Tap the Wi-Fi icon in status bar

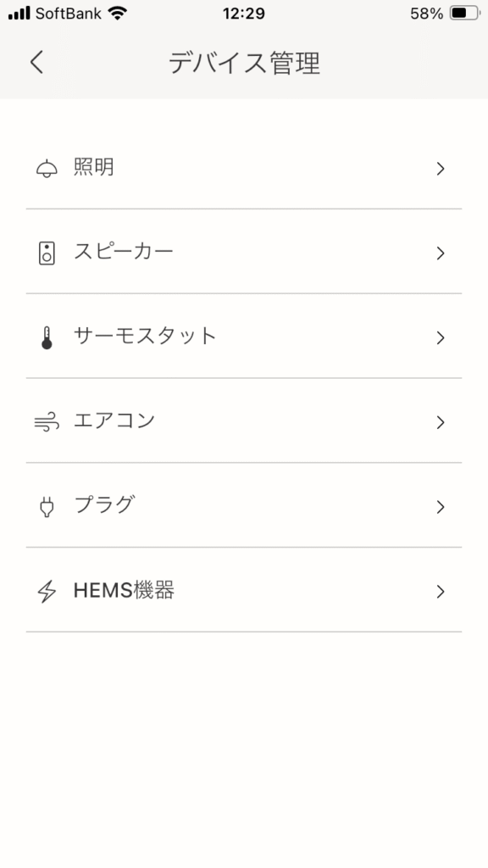click(117, 14)
